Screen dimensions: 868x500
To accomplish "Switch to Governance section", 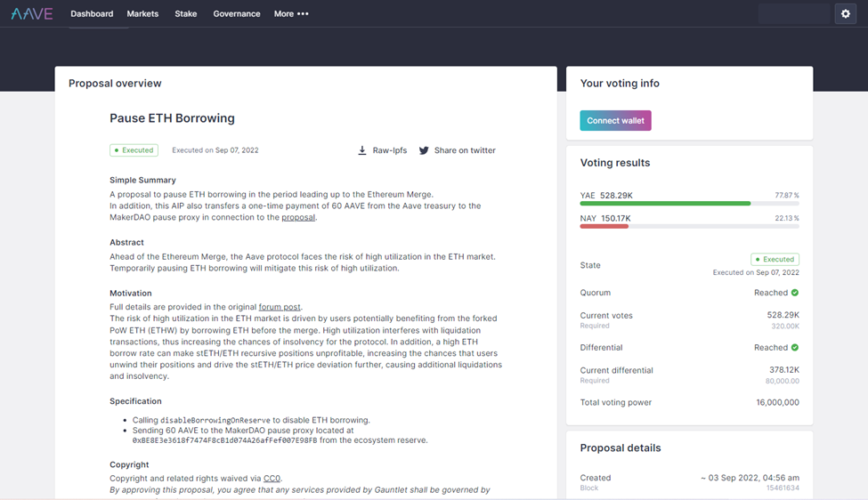I will coord(237,14).
